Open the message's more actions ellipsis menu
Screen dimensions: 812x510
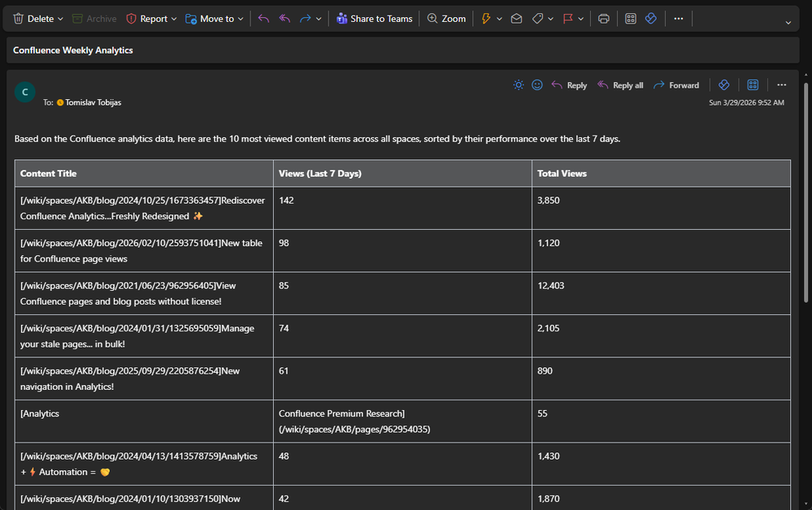click(x=781, y=85)
